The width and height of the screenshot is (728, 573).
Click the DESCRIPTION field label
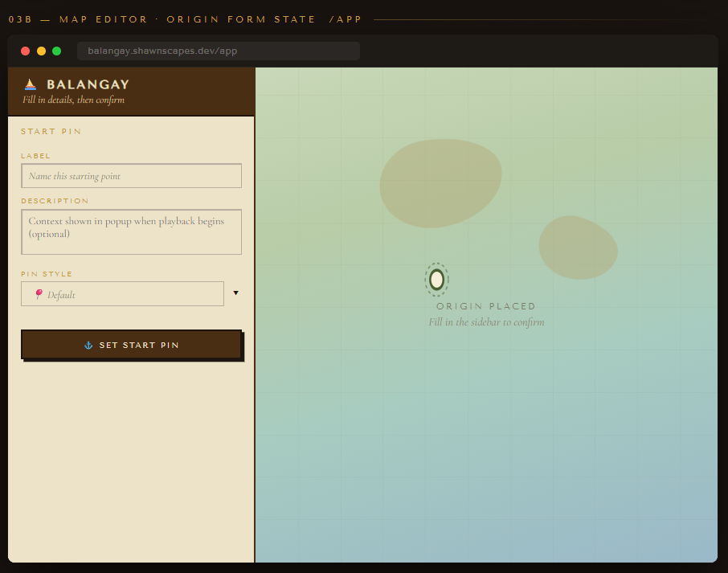coord(55,201)
